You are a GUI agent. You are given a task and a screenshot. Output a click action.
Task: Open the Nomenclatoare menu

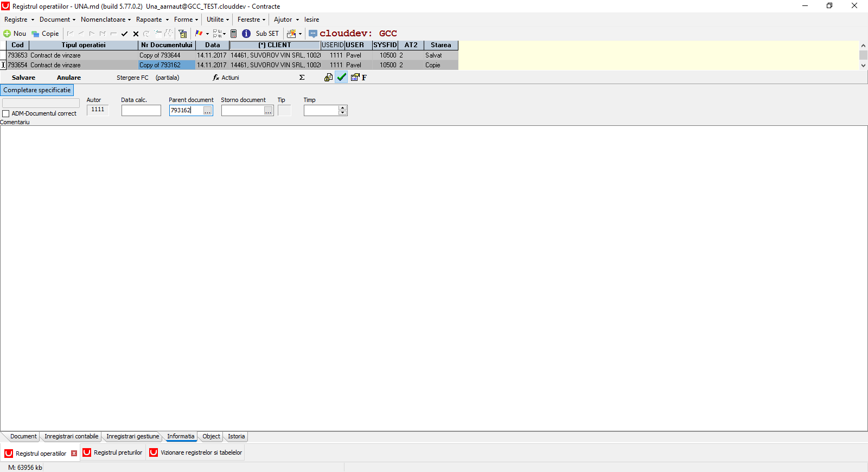pos(106,20)
